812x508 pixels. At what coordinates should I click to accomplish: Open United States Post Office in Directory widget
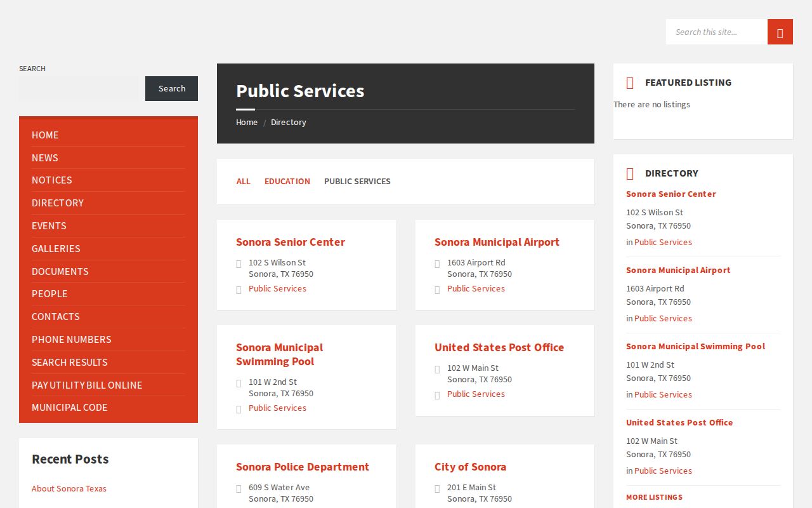pos(679,422)
